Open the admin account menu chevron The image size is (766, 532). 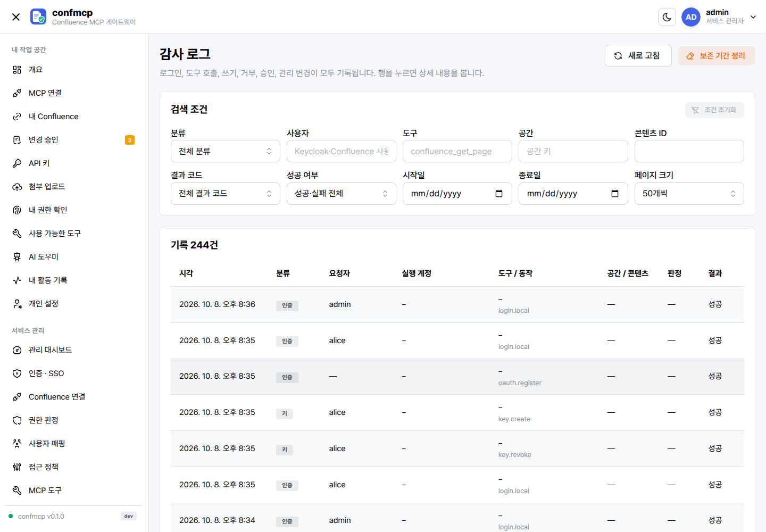753,17
